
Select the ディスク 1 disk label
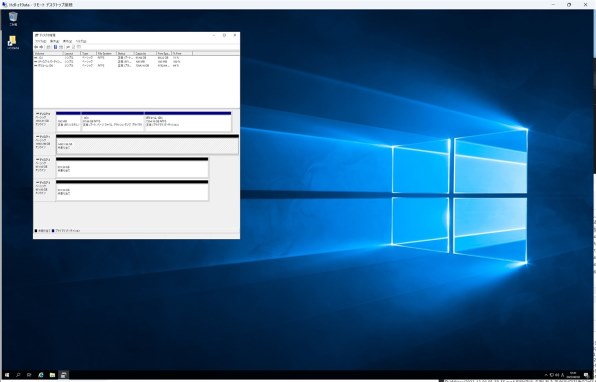pos(44,144)
